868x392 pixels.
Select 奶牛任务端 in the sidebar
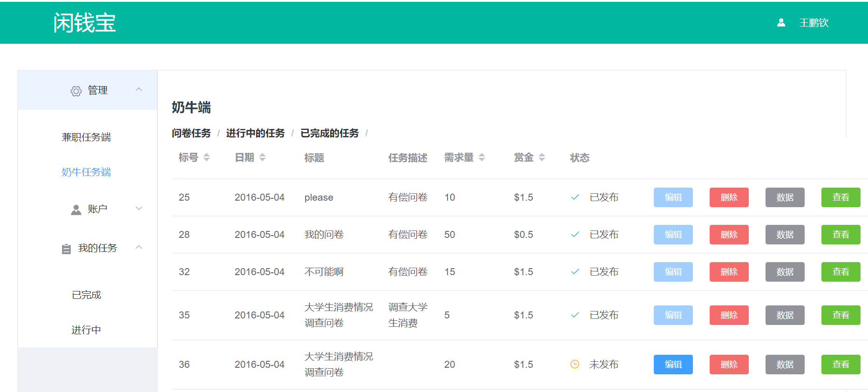(86, 172)
